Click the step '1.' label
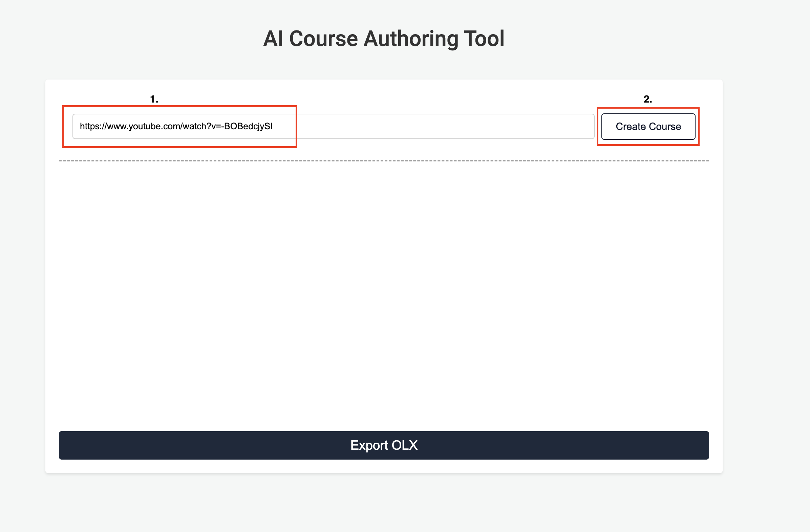 pos(154,99)
